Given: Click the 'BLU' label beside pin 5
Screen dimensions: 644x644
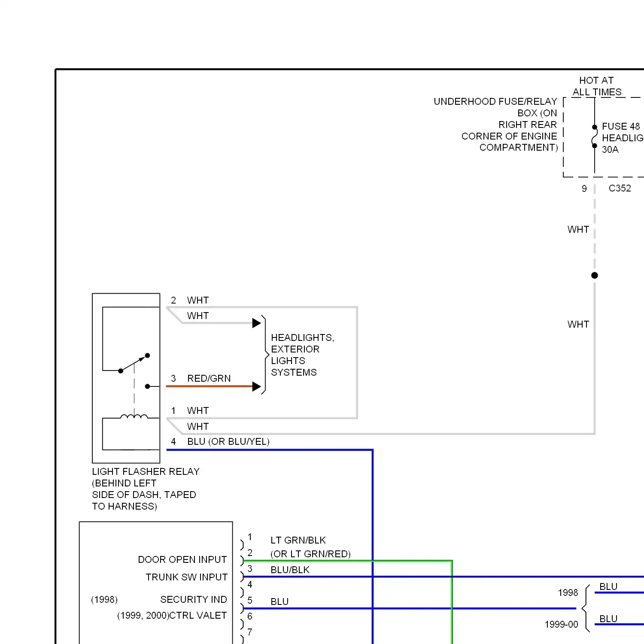Looking at the screenshot, I should (x=279, y=601).
